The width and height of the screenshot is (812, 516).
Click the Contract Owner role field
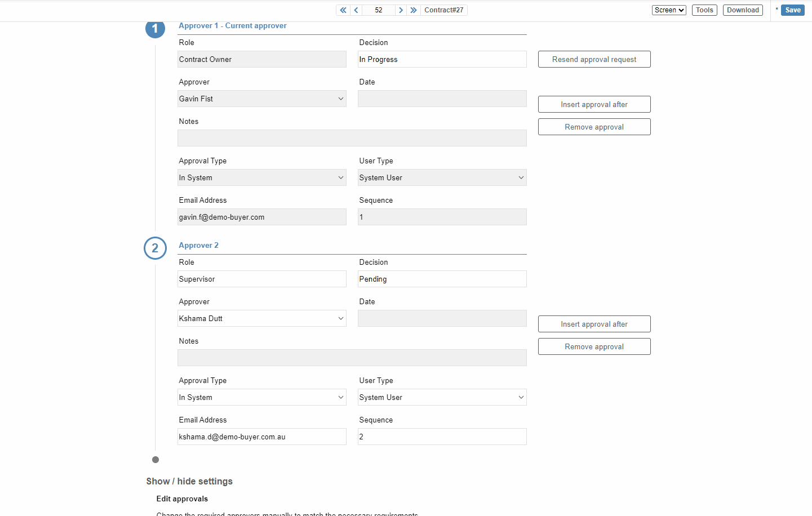click(x=262, y=59)
